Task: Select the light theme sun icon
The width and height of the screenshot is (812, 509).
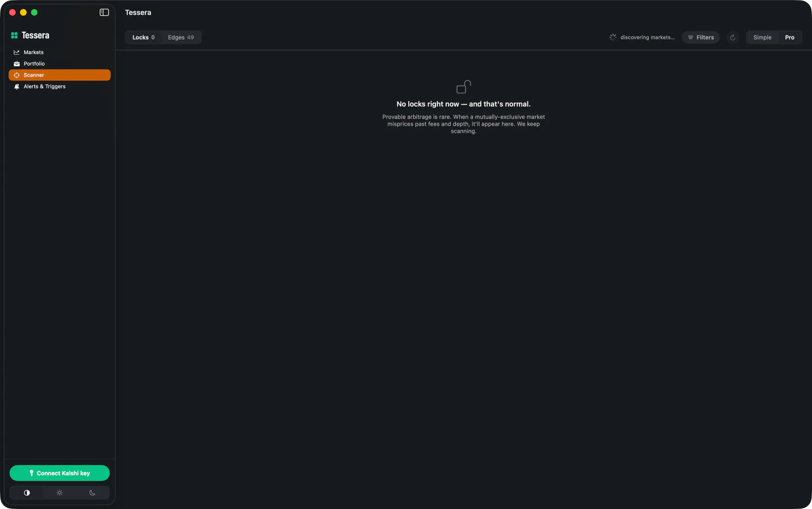Action: tap(59, 493)
